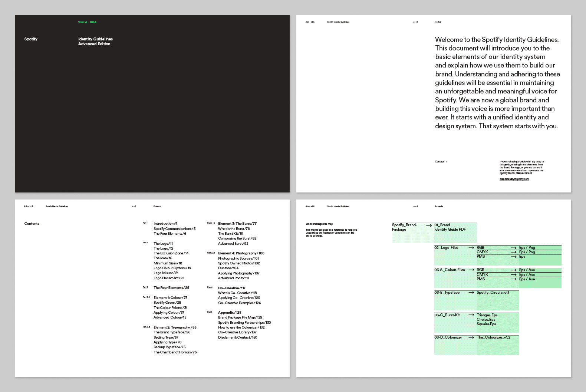
Task: Open contents entry 'Brand Package File Map/129'
Action: [240, 317]
